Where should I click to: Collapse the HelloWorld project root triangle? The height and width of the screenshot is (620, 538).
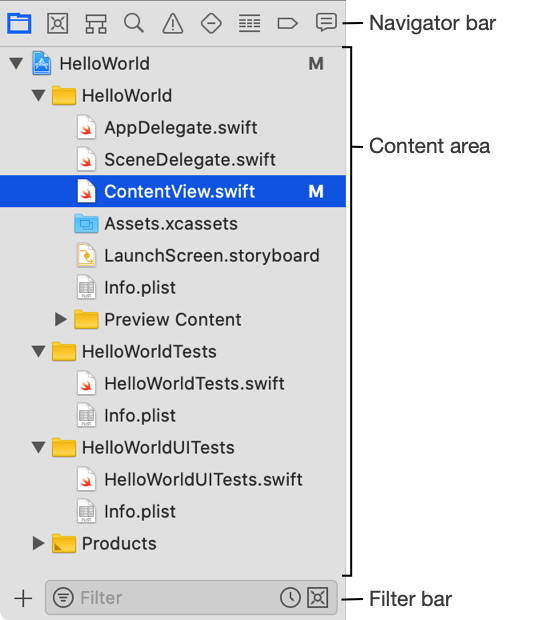click(16, 63)
